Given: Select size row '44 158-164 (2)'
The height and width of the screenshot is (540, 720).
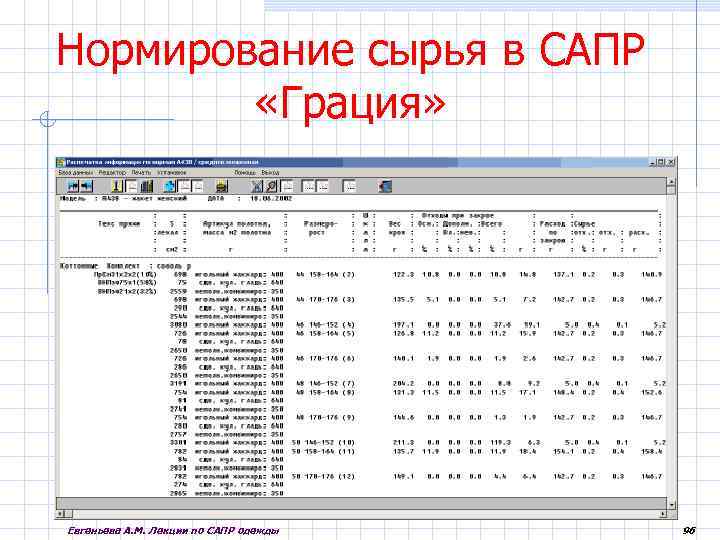Looking at the screenshot, I should coord(326,275).
